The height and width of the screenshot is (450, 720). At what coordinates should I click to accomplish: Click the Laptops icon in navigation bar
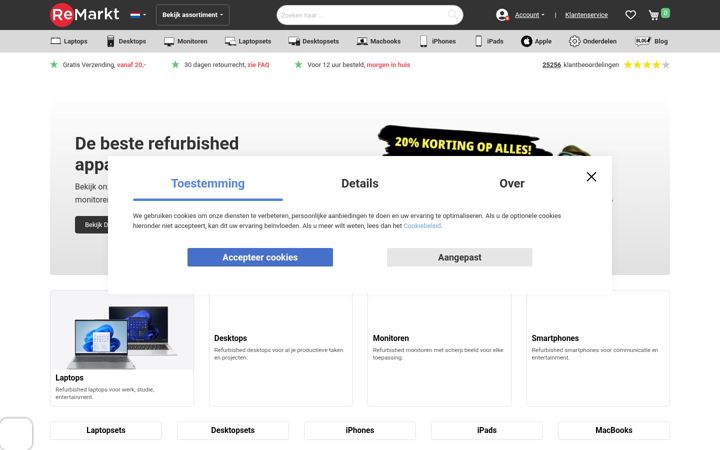[56, 41]
